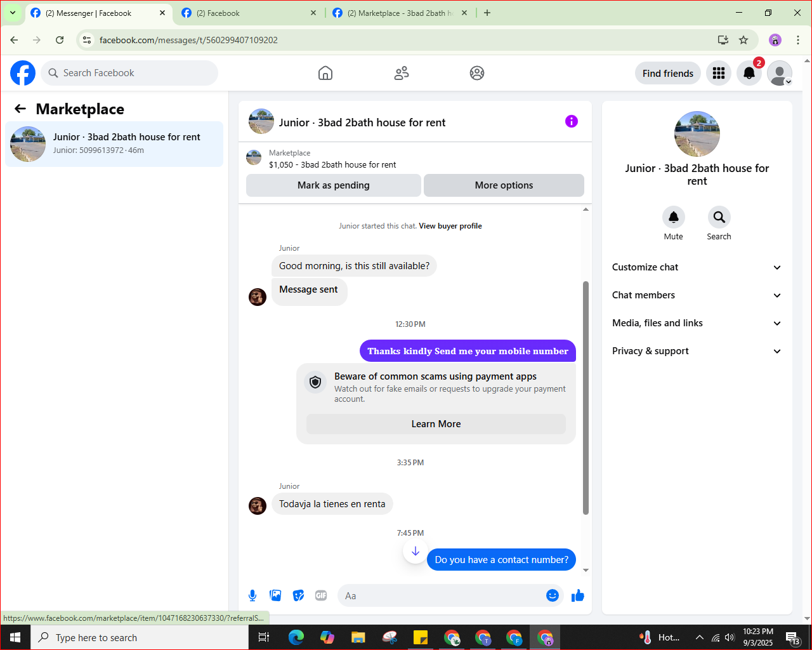Reload the page in Chrome

tap(60, 40)
